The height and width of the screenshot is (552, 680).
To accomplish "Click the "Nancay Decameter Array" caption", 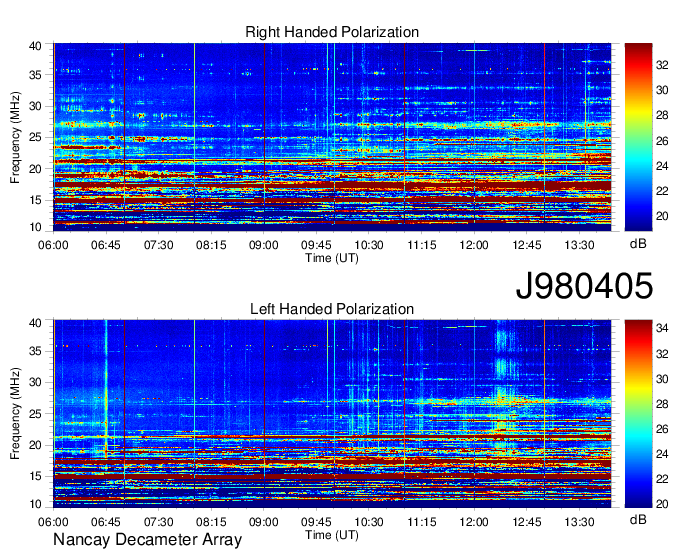I will coord(147,540).
